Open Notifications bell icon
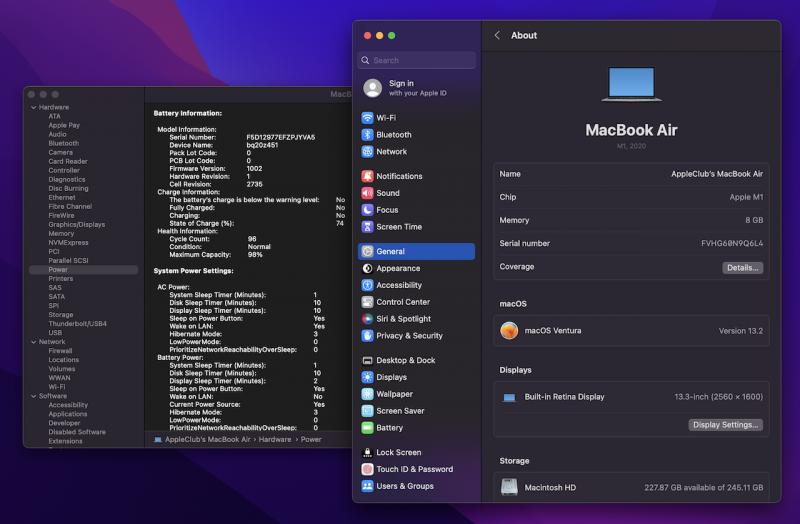800x524 pixels. [x=367, y=176]
